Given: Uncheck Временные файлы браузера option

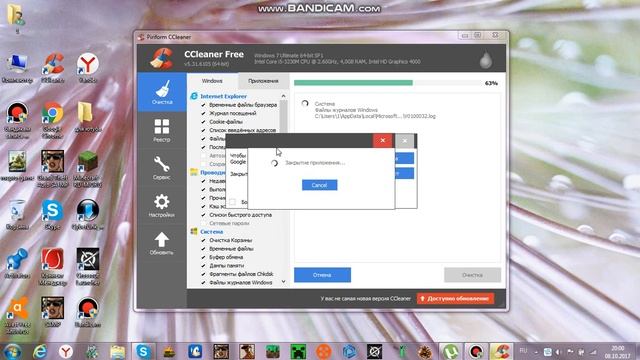Looking at the screenshot, I should point(203,105).
